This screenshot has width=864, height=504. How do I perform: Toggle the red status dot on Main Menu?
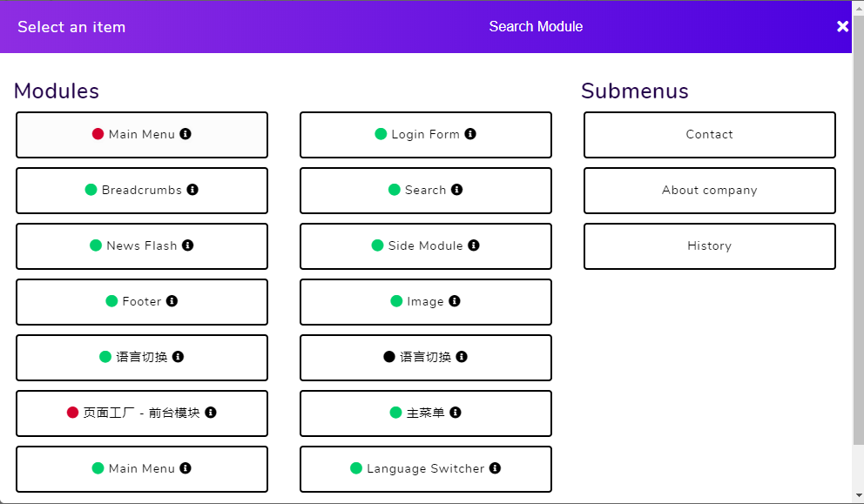tap(98, 133)
